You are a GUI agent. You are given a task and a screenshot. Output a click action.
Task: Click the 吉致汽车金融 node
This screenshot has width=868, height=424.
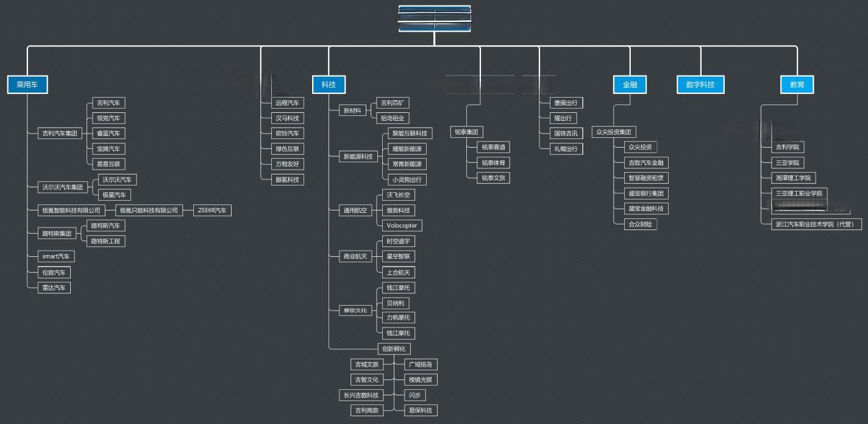tap(646, 162)
